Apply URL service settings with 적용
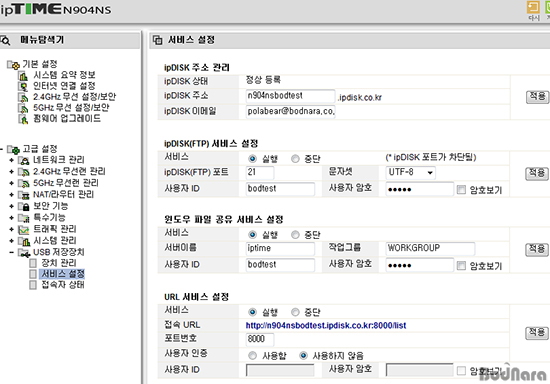The height and width of the screenshot is (384, 550). click(537, 333)
